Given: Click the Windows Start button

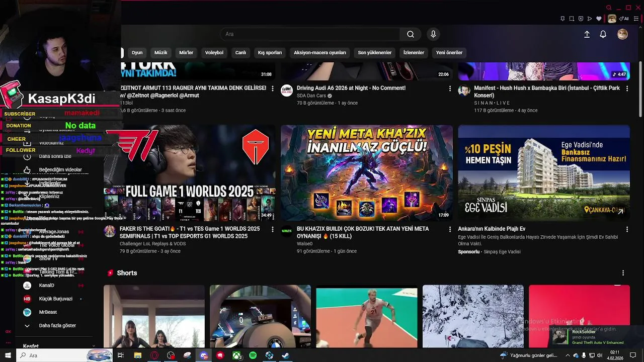Looking at the screenshot, I should 8,355.
